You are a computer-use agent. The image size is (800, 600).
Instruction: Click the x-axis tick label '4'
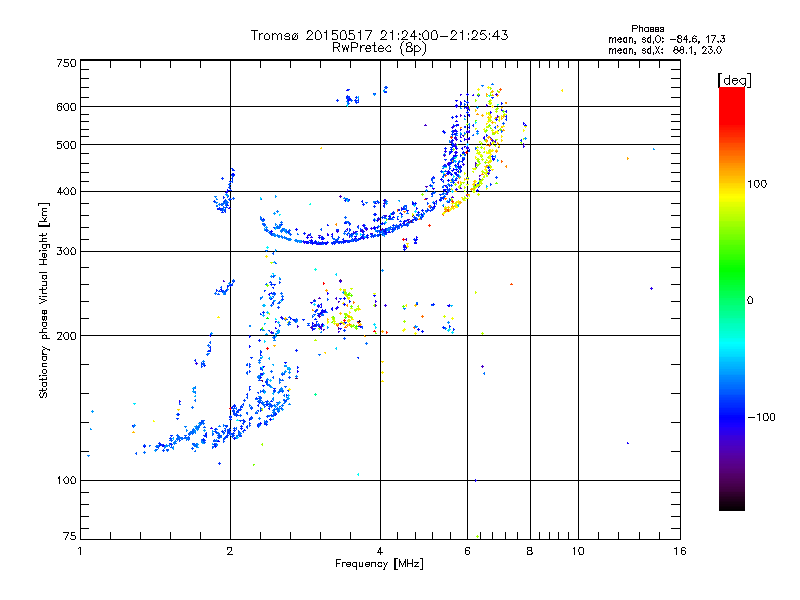(380, 551)
